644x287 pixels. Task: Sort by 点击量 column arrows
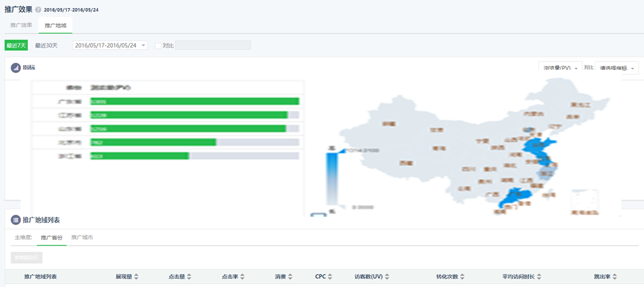tap(189, 277)
